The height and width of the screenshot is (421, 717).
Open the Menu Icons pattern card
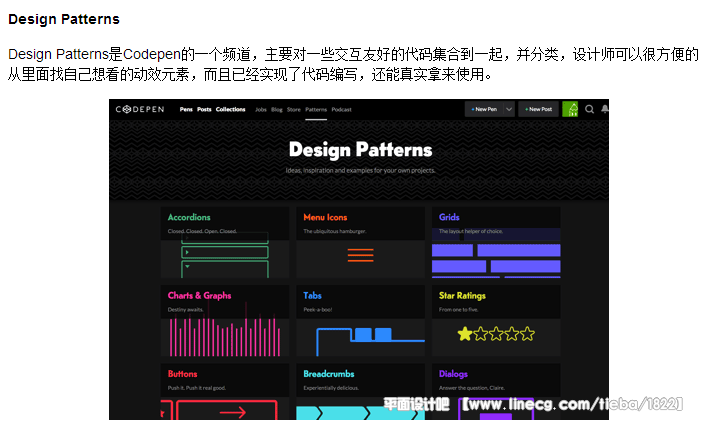tap(361, 243)
